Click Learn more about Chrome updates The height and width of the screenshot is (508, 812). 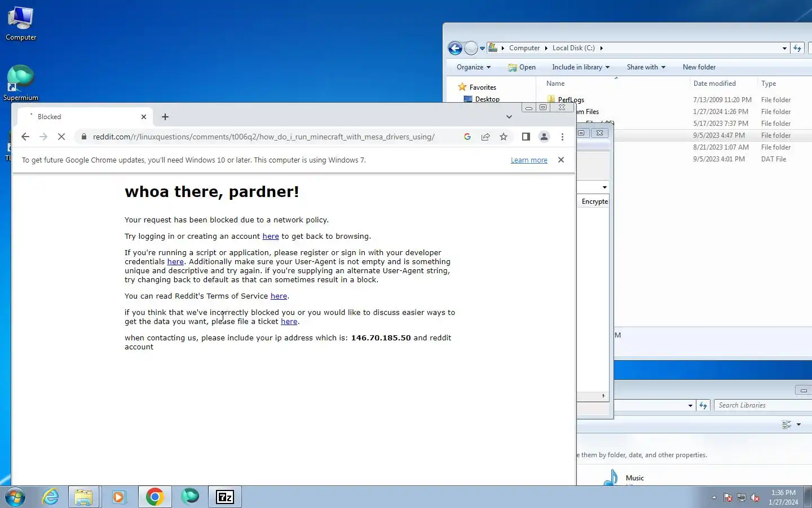[529, 160]
